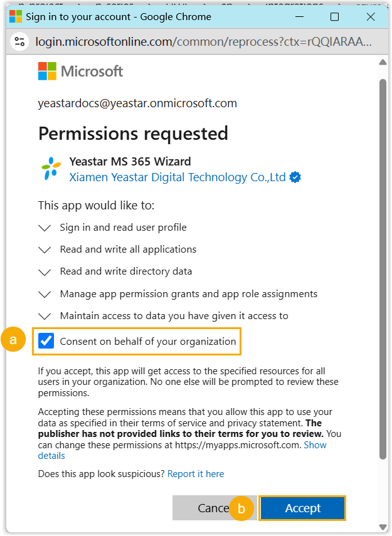
Task: Click the address bar URL field
Action: pos(203,42)
